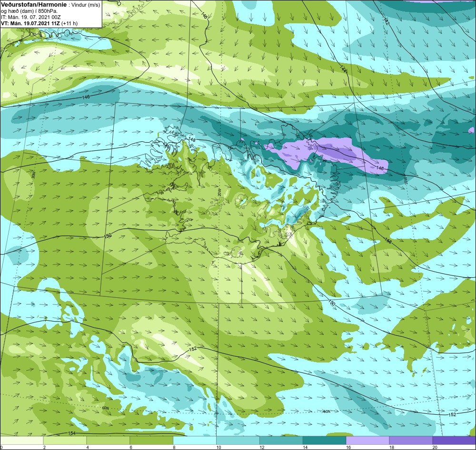Screen dimensions: 476x450
Task: Click the 154 height contour label
Action: pyautogui.click(x=72, y=433)
